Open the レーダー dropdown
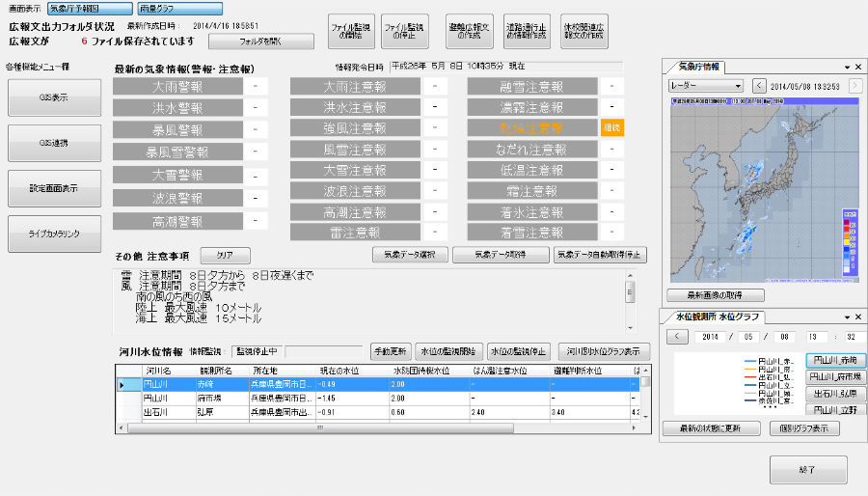The height and width of the screenshot is (496, 868). pos(705,86)
